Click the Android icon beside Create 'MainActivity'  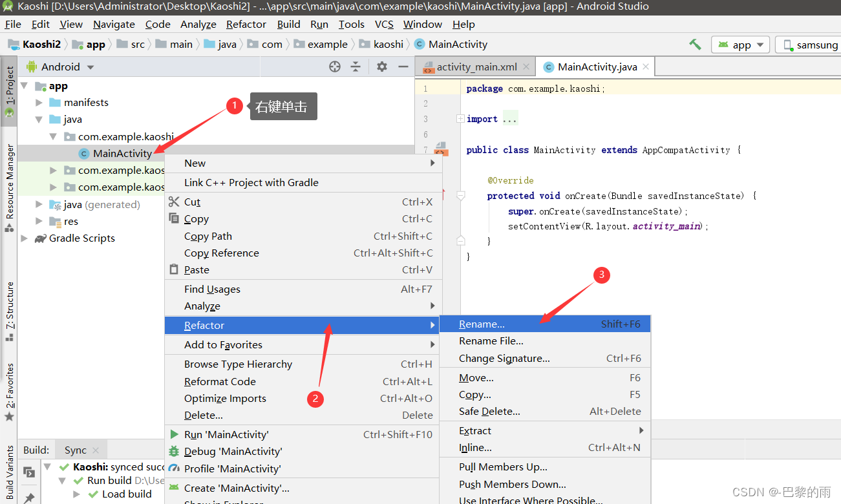[x=174, y=488]
